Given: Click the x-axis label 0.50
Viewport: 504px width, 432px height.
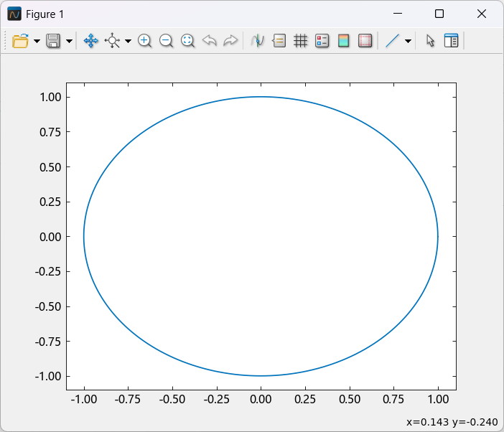Looking at the screenshot, I should coord(350,399).
